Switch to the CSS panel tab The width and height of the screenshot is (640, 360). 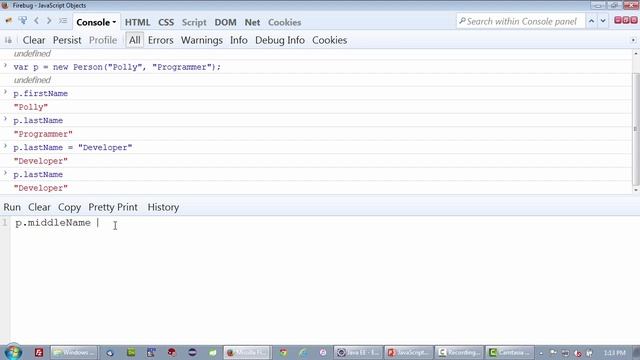(x=166, y=22)
